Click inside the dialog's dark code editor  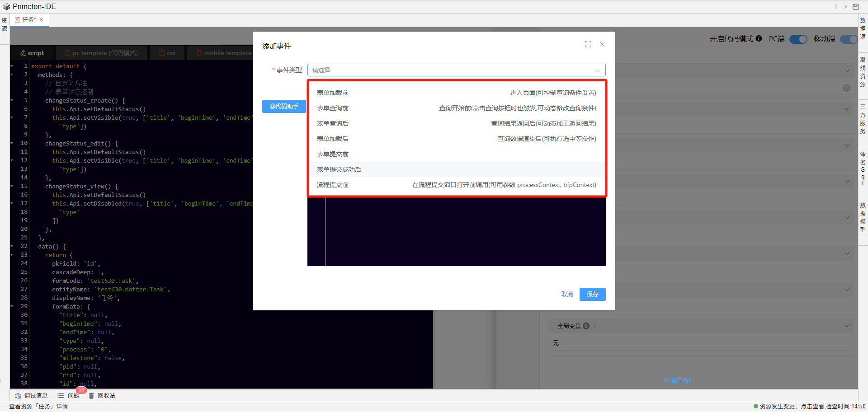[x=457, y=232]
